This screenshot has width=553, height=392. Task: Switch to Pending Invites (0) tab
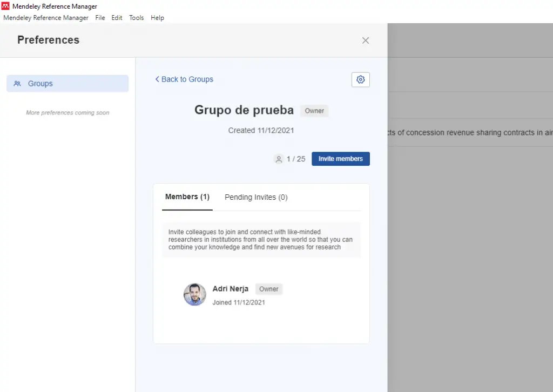[x=256, y=198]
